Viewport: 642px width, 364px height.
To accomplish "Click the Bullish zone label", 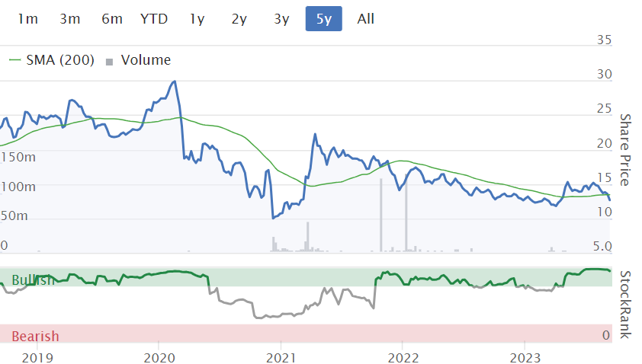I will [x=33, y=280].
